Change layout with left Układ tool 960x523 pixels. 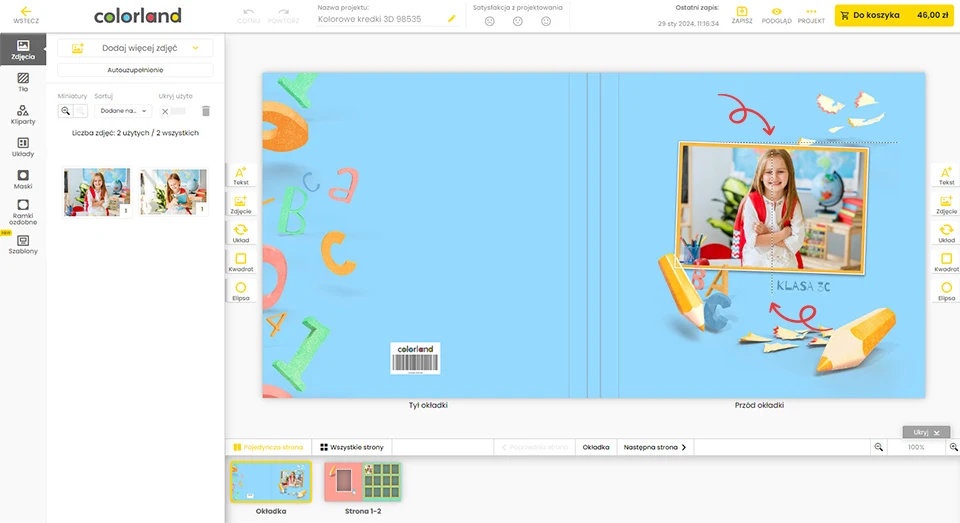pyautogui.click(x=241, y=233)
